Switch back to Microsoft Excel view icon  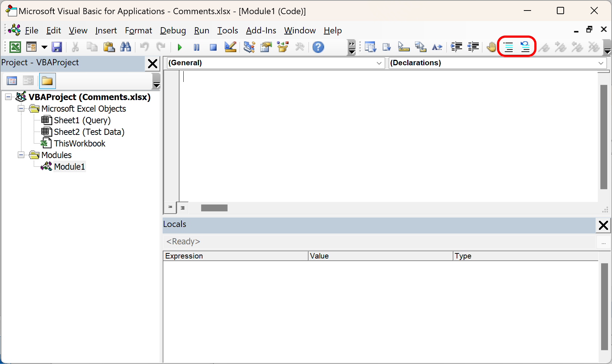[x=15, y=47]
